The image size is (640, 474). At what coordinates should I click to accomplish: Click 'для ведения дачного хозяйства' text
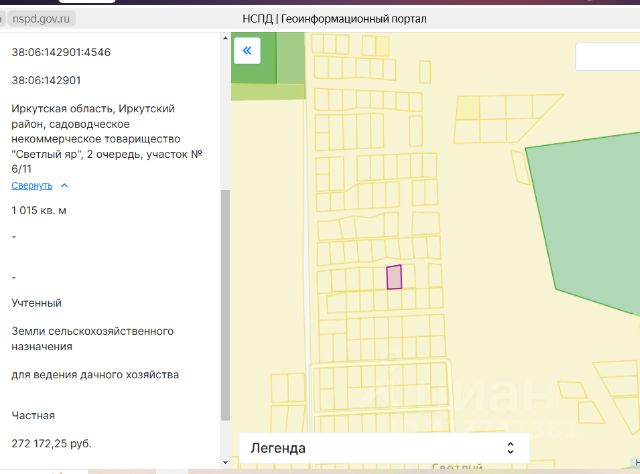(x=95, y=375)
